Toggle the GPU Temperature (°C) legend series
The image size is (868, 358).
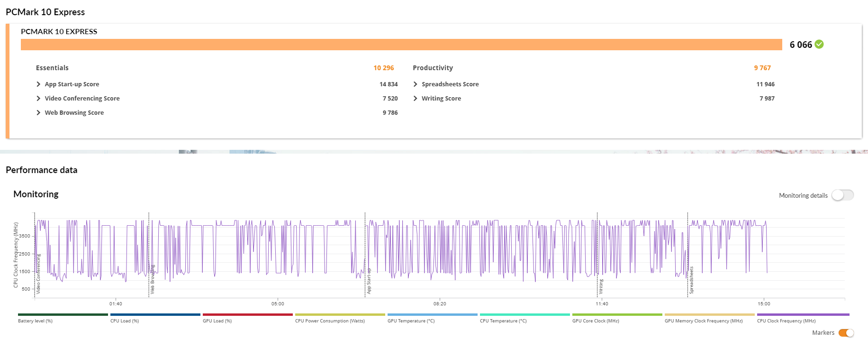(x=432, y=318)
